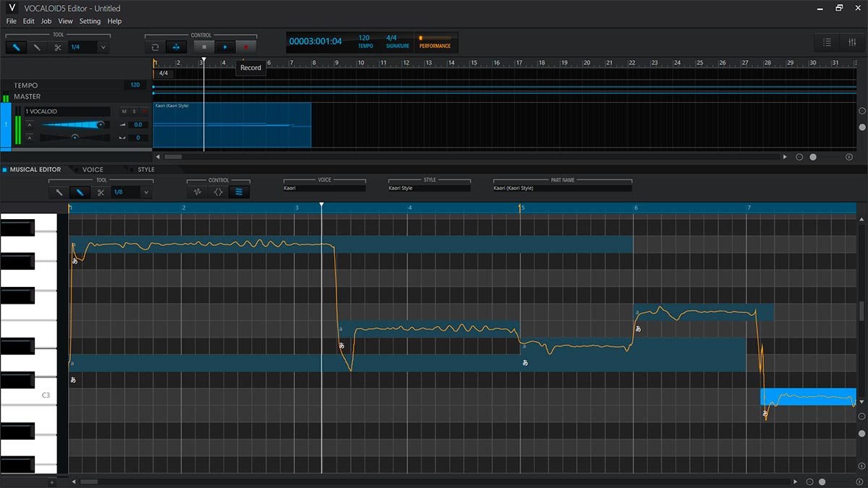Expand the volume automation arrow button

[x=30, y=124]
